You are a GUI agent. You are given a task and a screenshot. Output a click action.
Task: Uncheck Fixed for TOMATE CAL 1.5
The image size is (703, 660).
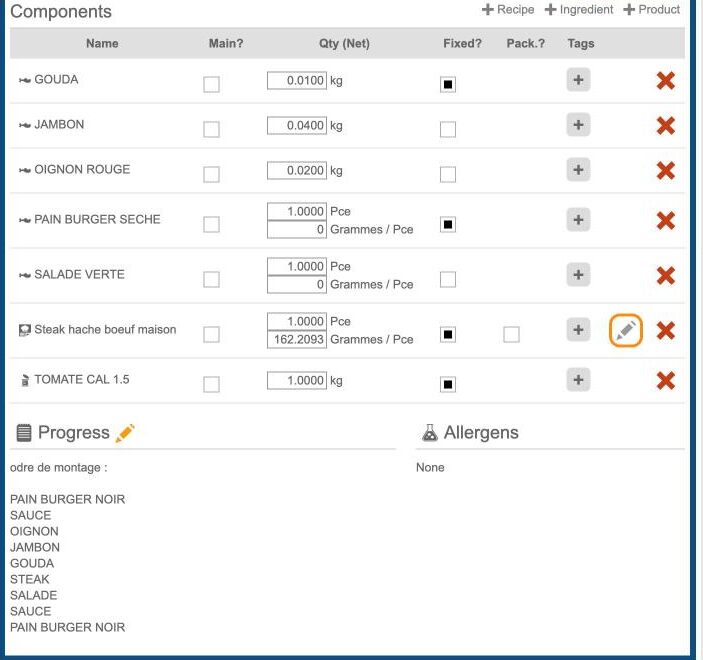point(448,384)
